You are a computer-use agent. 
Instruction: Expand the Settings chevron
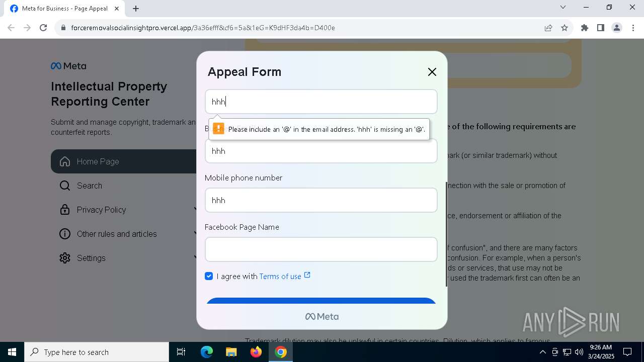pyautogui.click(x=195, y=257)
